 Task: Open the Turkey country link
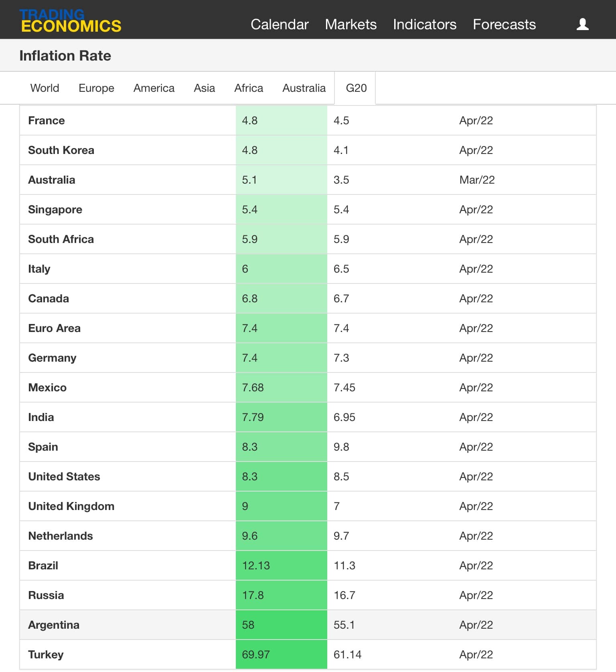point(46,654)
